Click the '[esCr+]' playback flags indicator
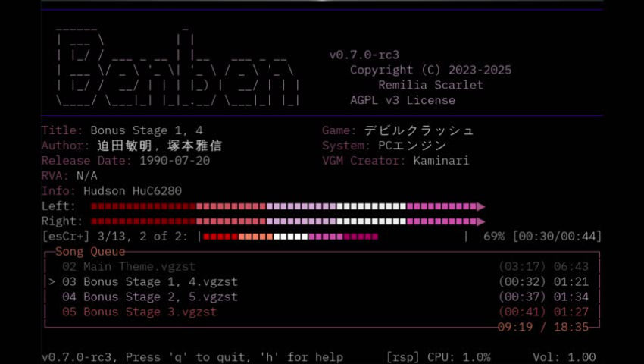This screenshot has height=364, width=644. click(66, 237)
